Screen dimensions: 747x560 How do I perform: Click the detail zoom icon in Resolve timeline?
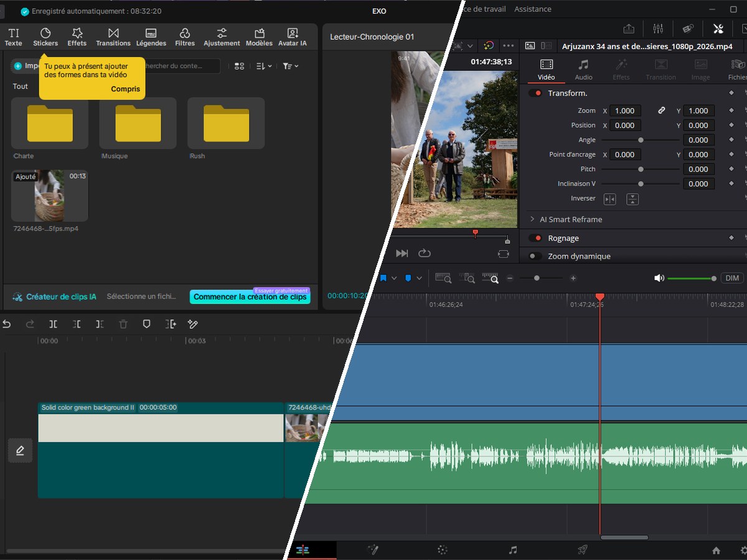click(x=467, y=278)
